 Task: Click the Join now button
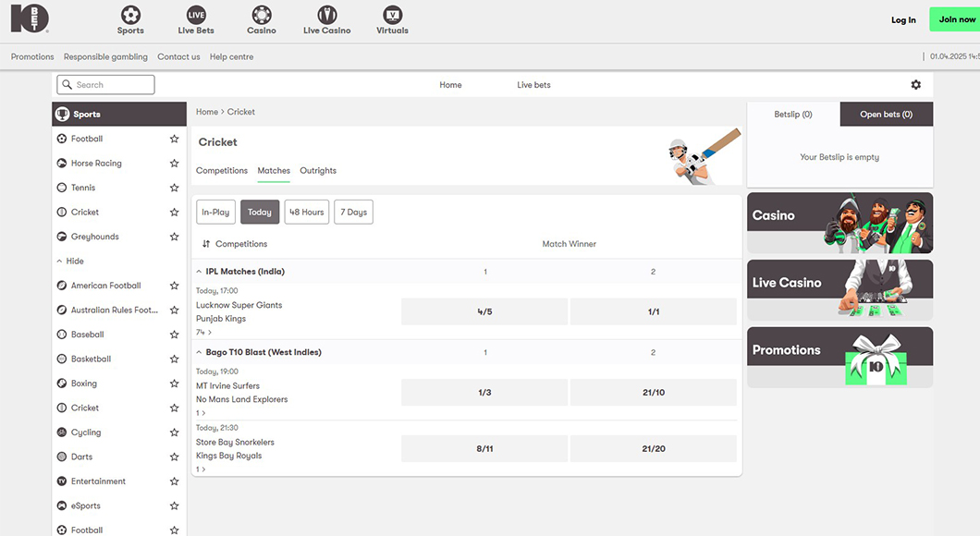[x=956, y=19]
